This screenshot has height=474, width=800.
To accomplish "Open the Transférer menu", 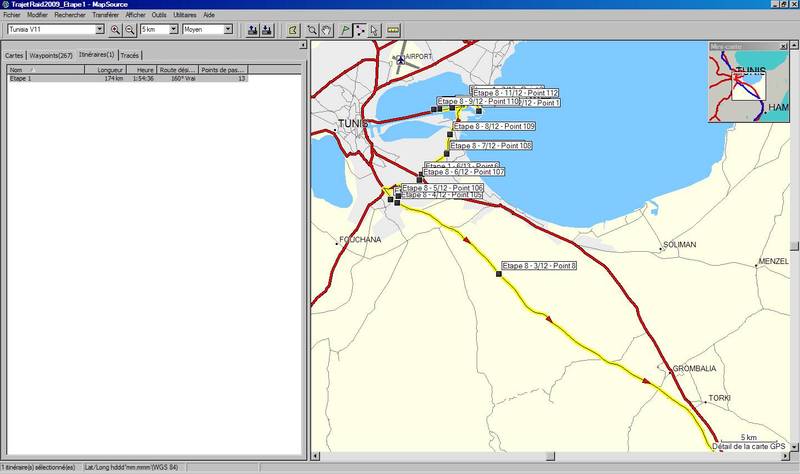I will point(106,15).
